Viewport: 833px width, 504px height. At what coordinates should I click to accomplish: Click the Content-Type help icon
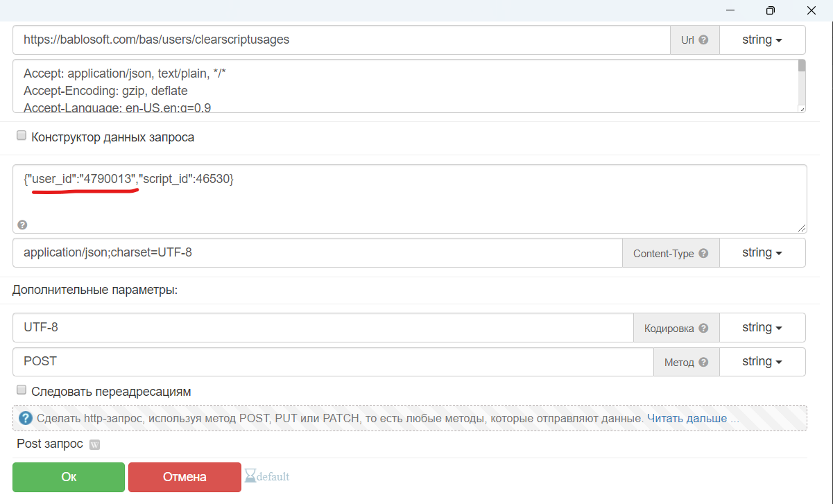703,254
